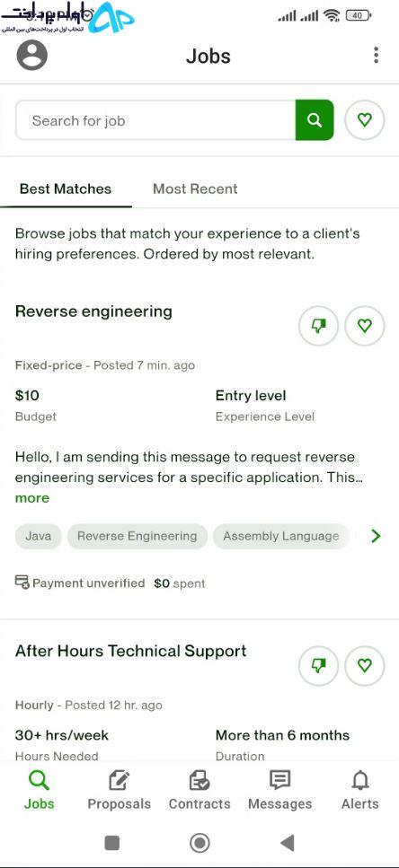Select the Best Matches tab

pos(66,189)
